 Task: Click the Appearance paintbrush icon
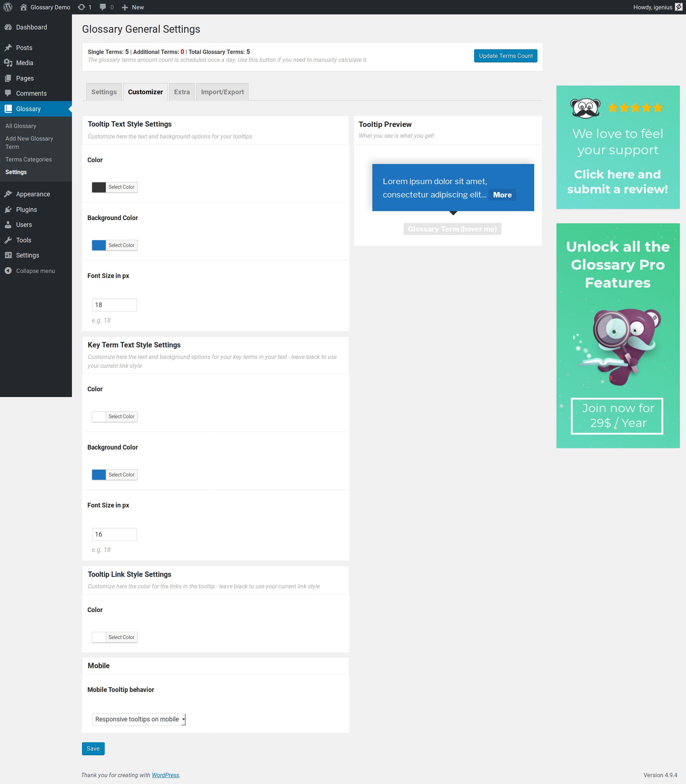8,194
